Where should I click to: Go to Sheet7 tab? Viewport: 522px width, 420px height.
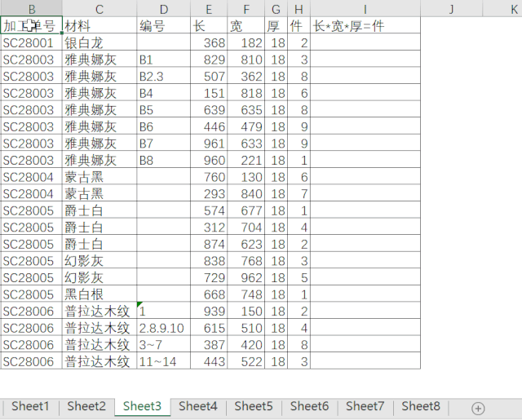[365, 406]
